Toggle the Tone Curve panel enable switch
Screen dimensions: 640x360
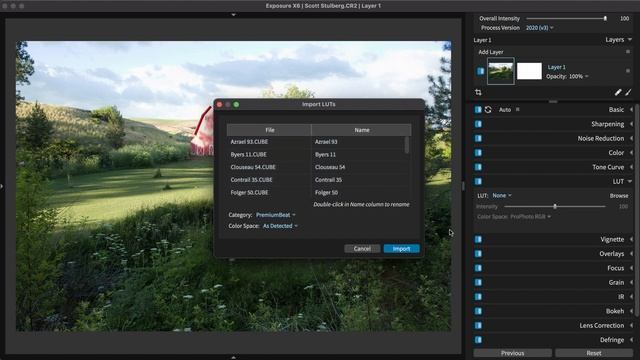click(x=478, y=167)
